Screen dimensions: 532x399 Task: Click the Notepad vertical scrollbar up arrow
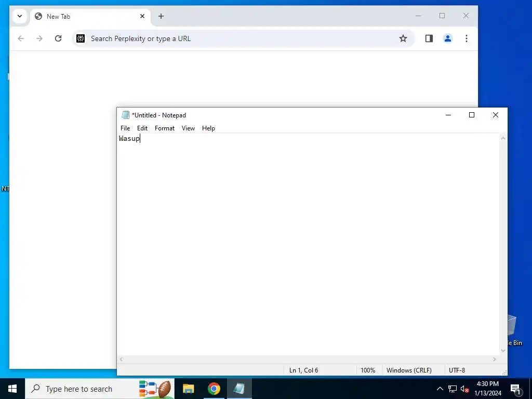pyautogui.click(x=503, y=138)
